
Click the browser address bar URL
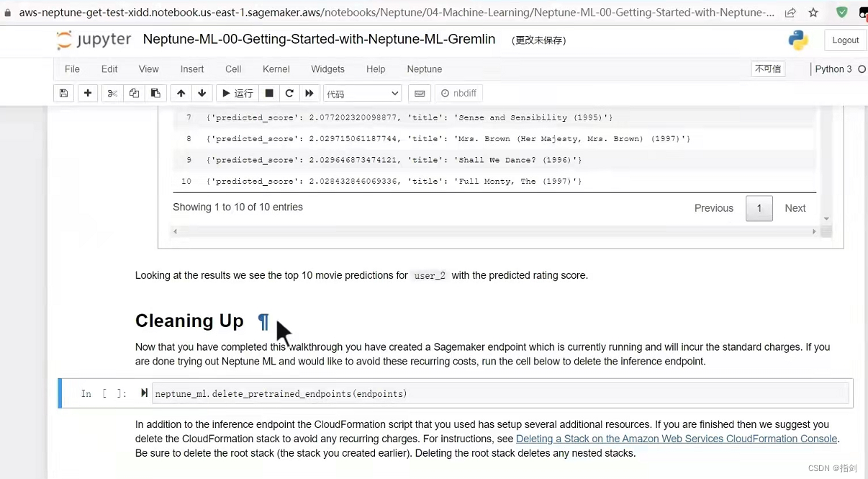(x=397, y=12)
